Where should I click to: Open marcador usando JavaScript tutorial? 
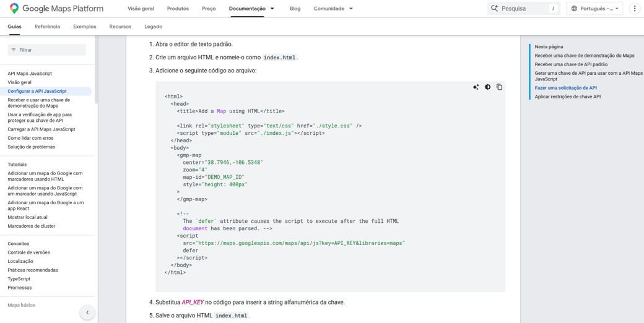(45, 191)
